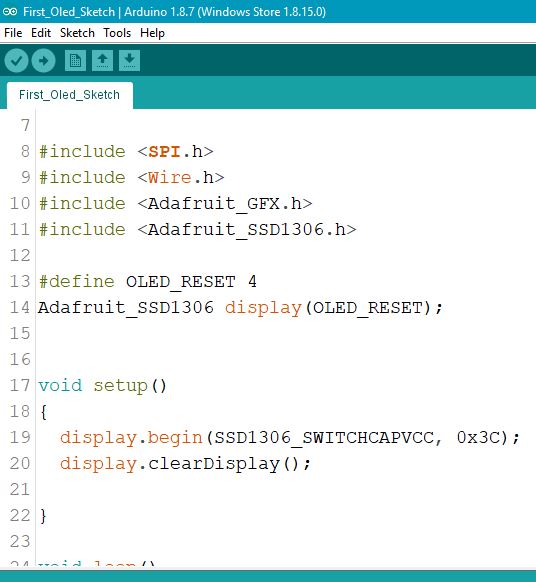This screenshot has width=536, height=582.
Task: Click the 0x3C address value
Action: (x=479, y=437)
